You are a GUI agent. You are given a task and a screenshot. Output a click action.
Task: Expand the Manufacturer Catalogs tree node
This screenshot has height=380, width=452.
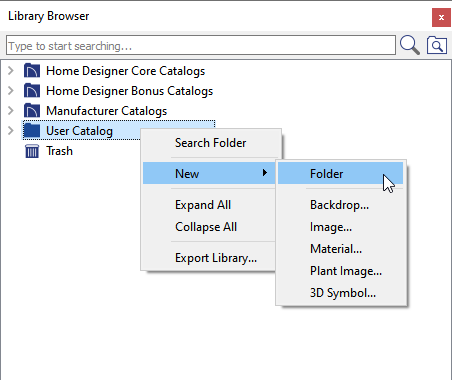pos(11,111)
